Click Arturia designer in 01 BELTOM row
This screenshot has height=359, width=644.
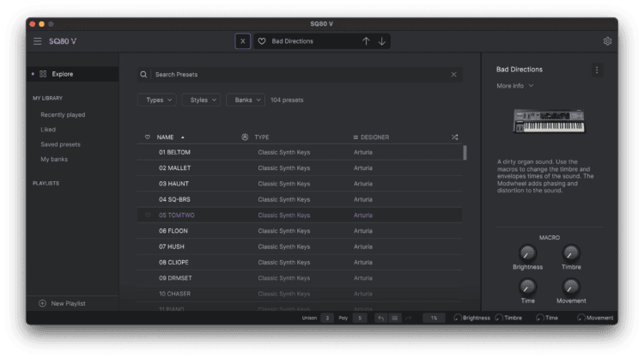coord(363,152)
